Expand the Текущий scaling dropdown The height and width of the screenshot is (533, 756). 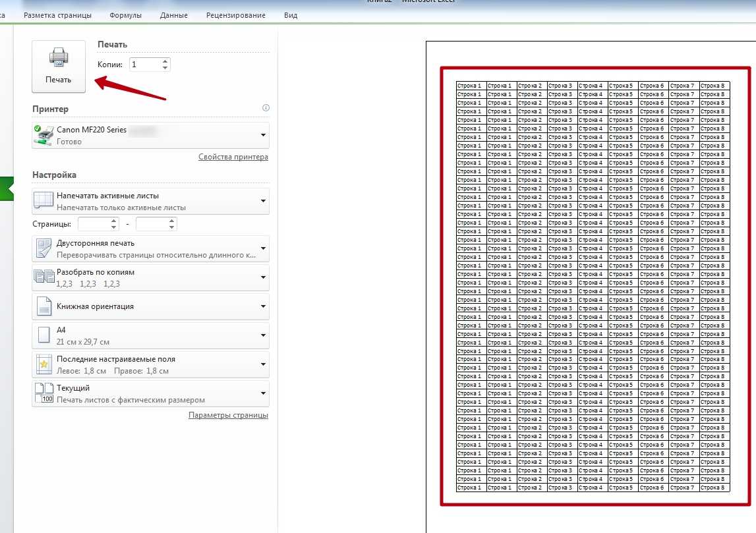pyautogui.click(x=263, y=393)
